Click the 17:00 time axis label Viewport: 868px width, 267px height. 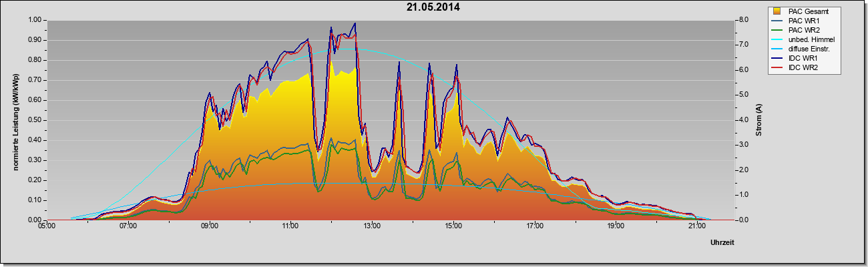(534, 227)
